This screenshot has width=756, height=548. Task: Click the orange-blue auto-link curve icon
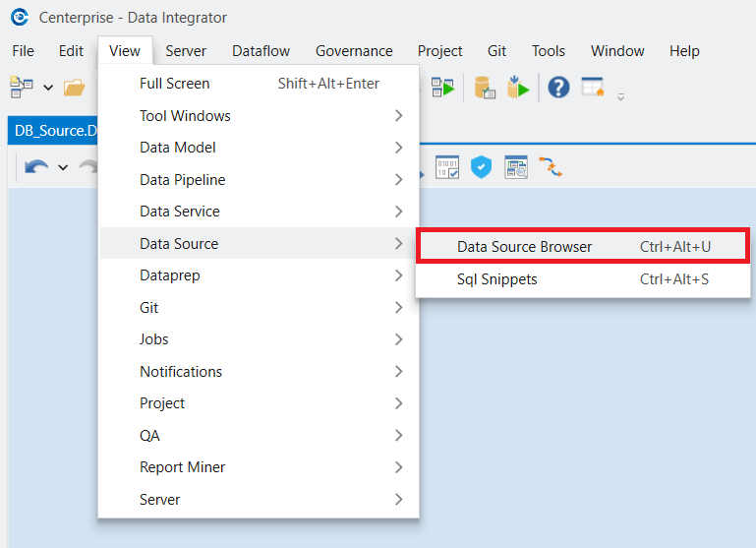coord(550,166)
